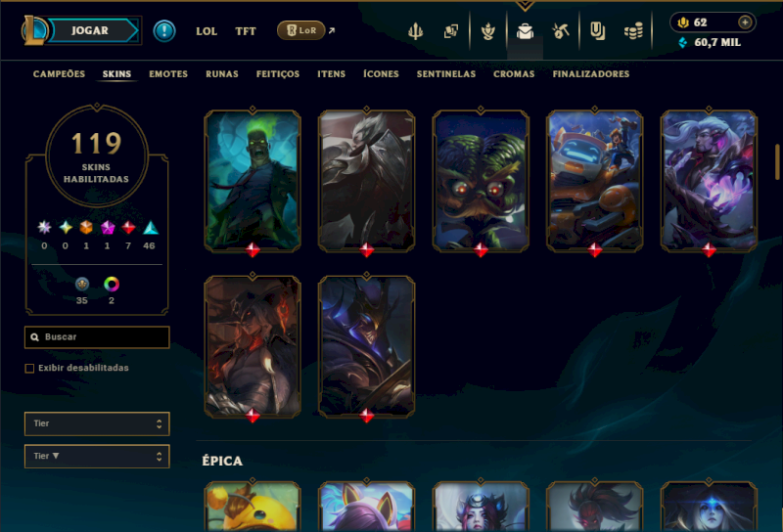Open the LoR external link button
The height and width of the screenshot is (532, 783).
pos(301,30)
